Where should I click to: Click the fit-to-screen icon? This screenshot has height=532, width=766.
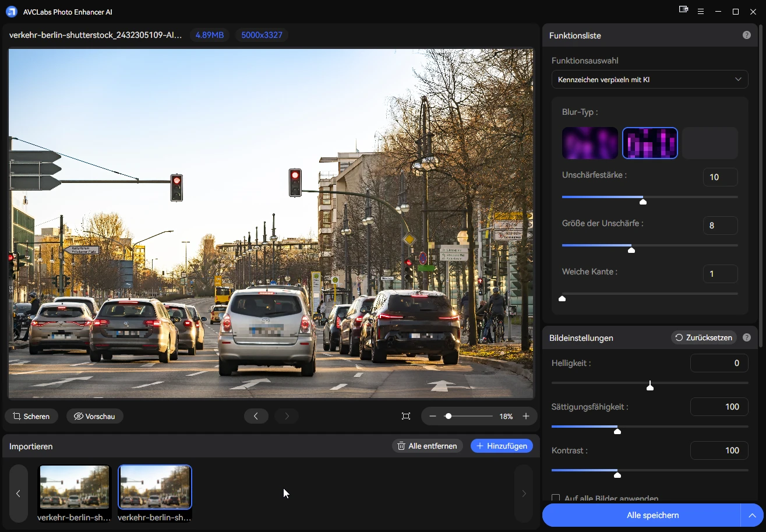point(406,416)
